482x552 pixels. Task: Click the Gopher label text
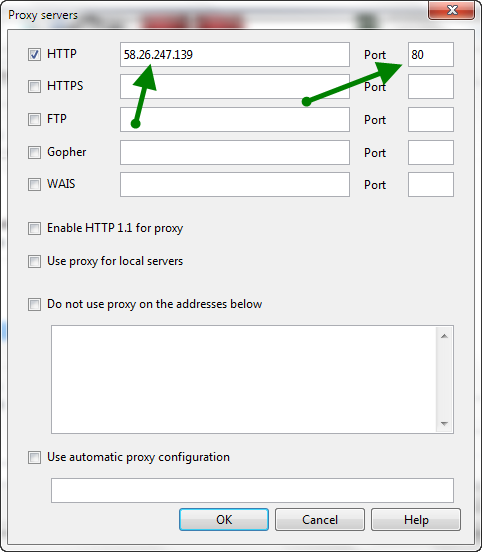click(67, 152)
